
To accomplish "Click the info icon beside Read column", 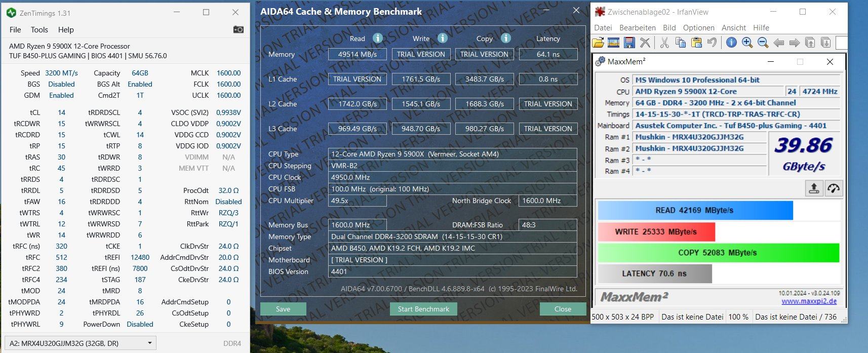I will point(378,38).
